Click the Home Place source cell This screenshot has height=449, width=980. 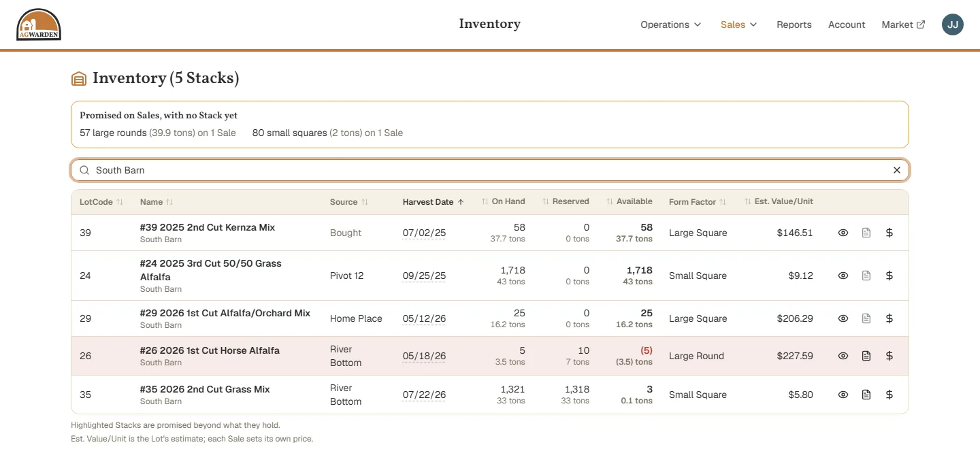(x=356, y=318)
